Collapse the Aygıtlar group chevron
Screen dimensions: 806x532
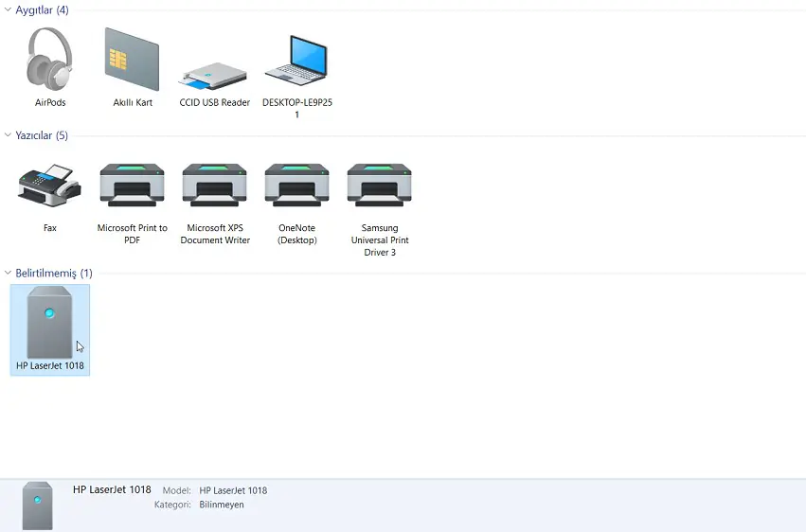pyautogui.click(x=8, y=10)
